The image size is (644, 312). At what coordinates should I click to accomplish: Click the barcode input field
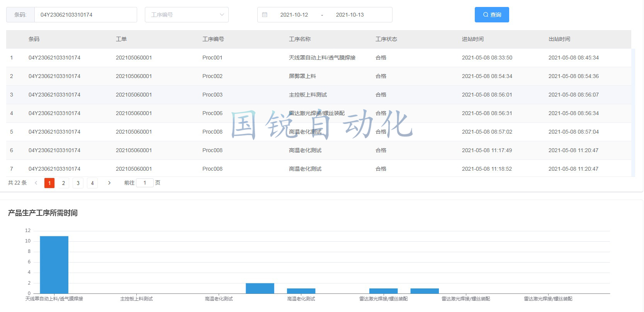point(85,15)
